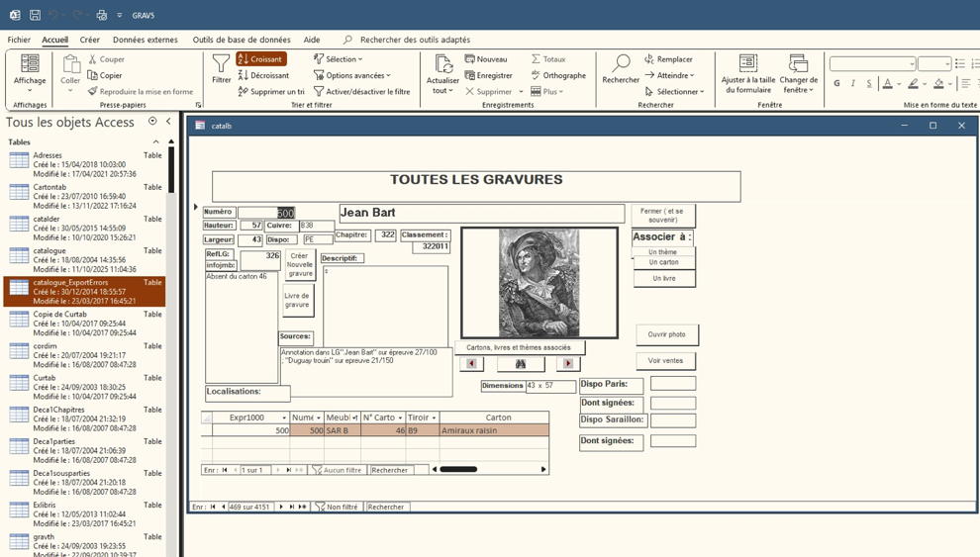Open the font name combo box
Screen dimensions: 980x557
[872, 63]
